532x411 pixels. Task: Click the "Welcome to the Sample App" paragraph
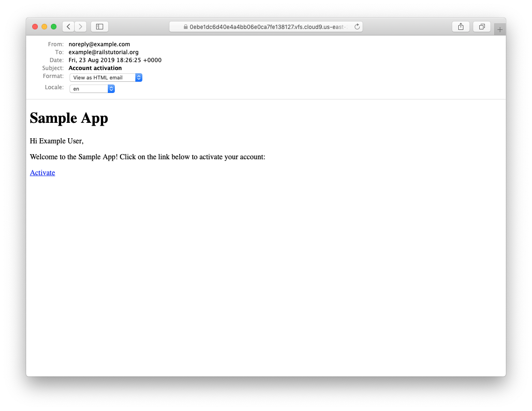coord(147,157)
